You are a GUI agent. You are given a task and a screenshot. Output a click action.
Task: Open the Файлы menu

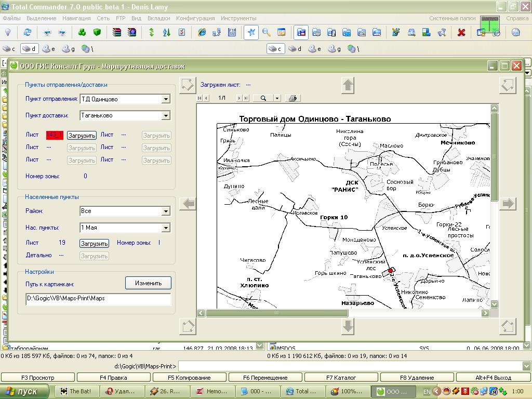pos(11,18)
